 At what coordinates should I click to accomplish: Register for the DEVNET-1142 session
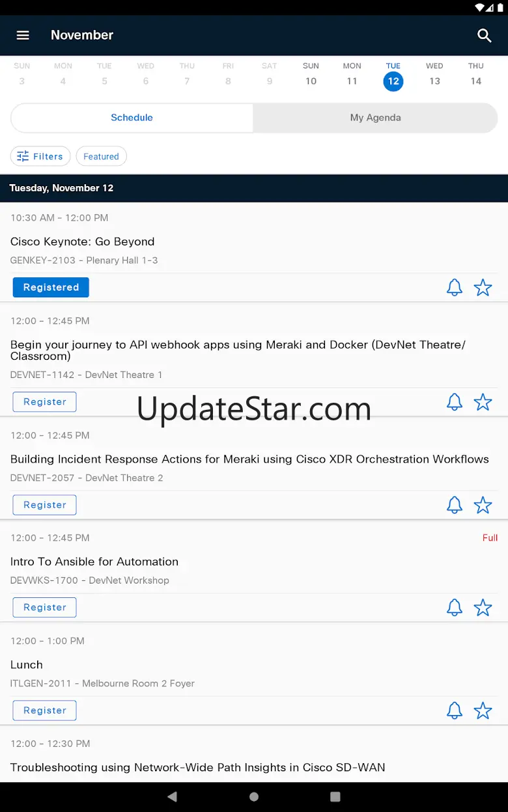click(x=44, y=401)
